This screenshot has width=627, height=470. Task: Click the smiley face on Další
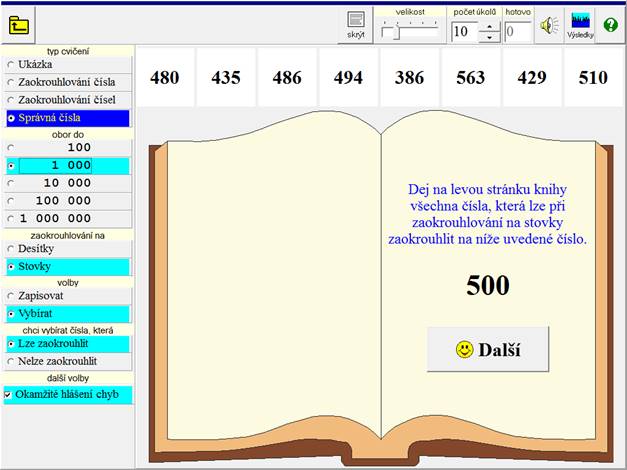[x=464, y=349]
